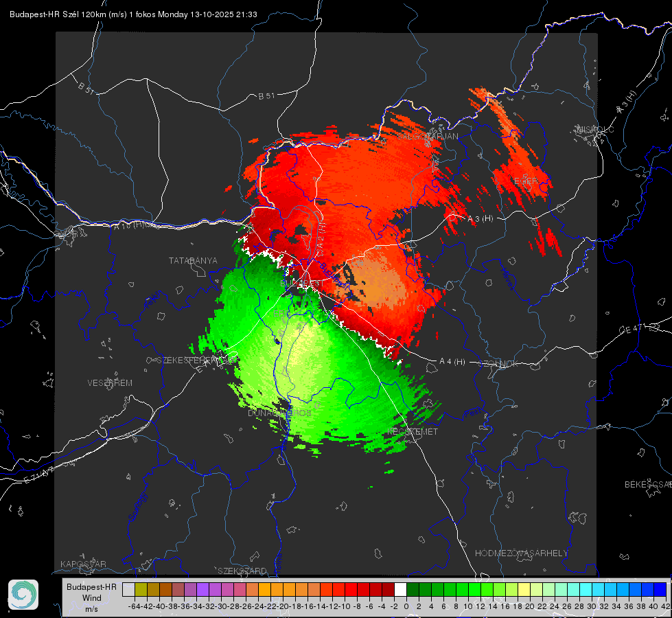
Task: Select the cyan 28 to 30 legend swatch
Action: tap(586, 589)
